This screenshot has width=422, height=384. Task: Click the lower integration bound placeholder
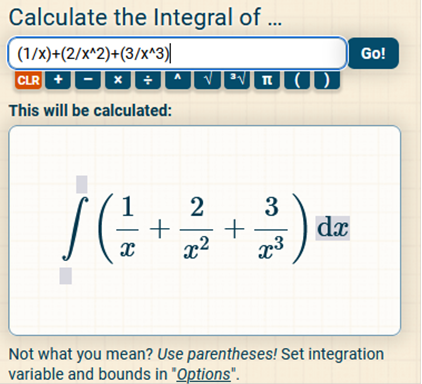click(65, 276)
